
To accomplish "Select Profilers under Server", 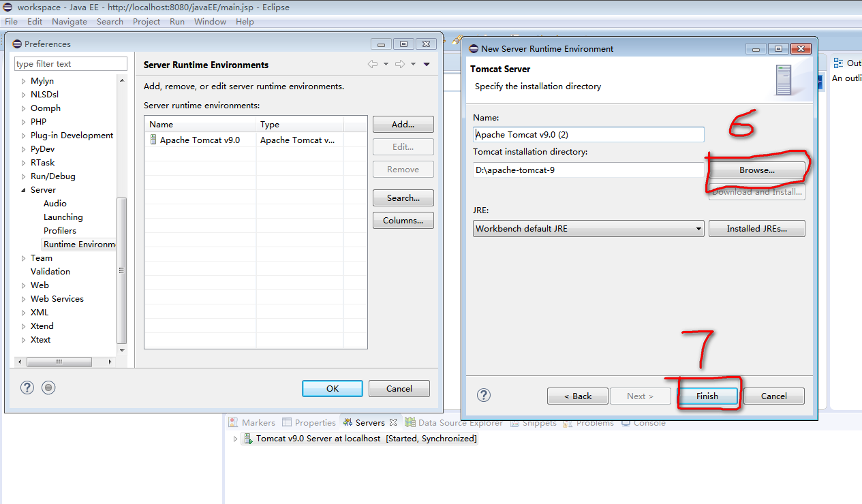I will [60, 231].
